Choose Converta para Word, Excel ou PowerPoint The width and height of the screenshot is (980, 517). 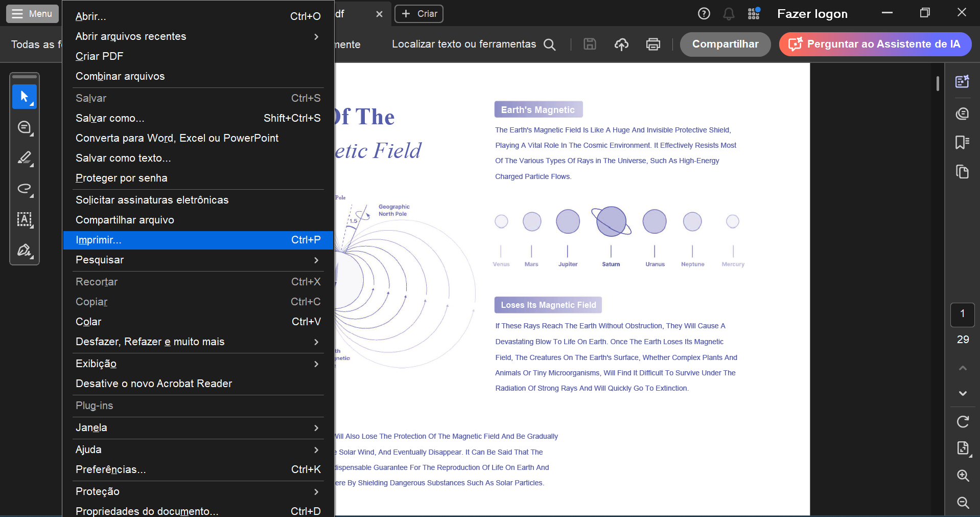pyautogui.click(x=177, y=138)
